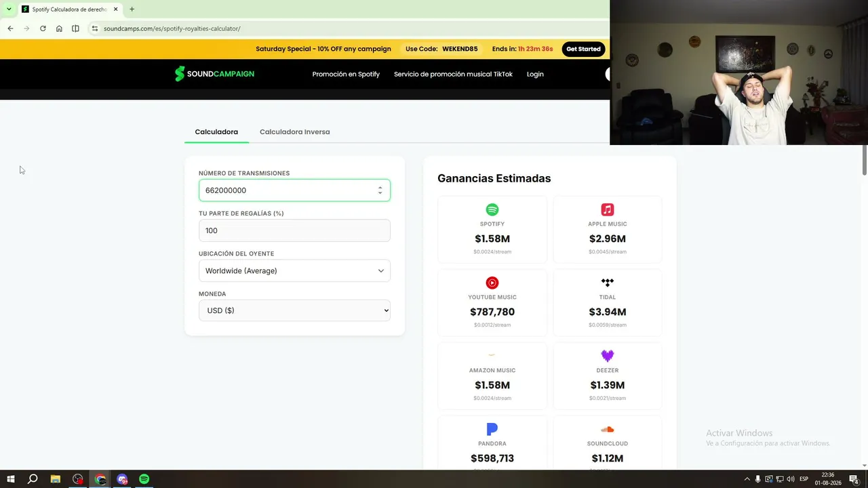Click the Tidal icon

coord(608,283)
